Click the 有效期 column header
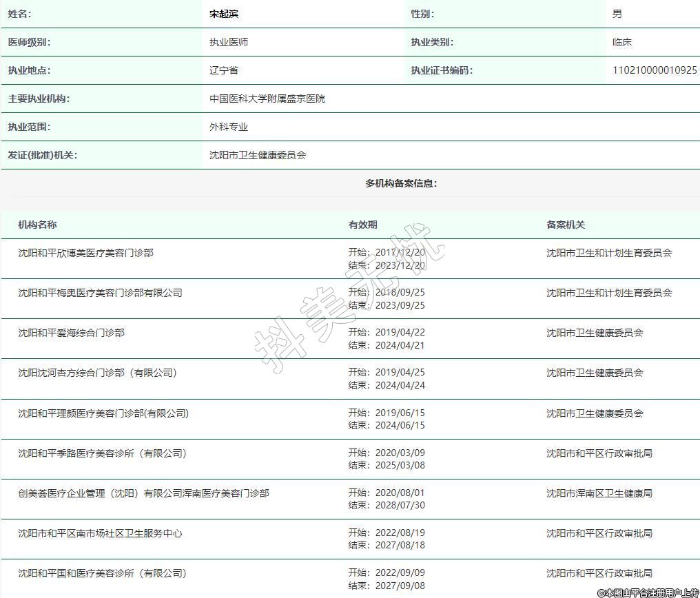 [362, 225]
